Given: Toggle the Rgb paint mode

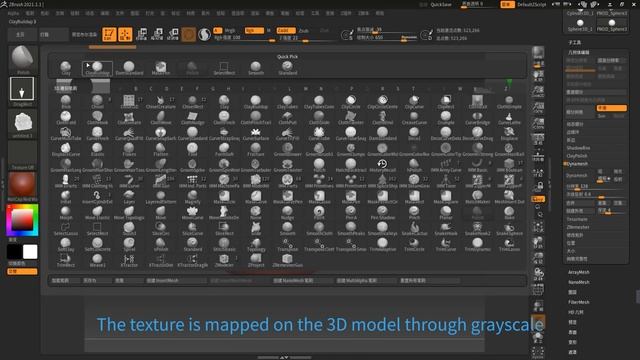Looking at the screenshot, I should tap(254, 31).
